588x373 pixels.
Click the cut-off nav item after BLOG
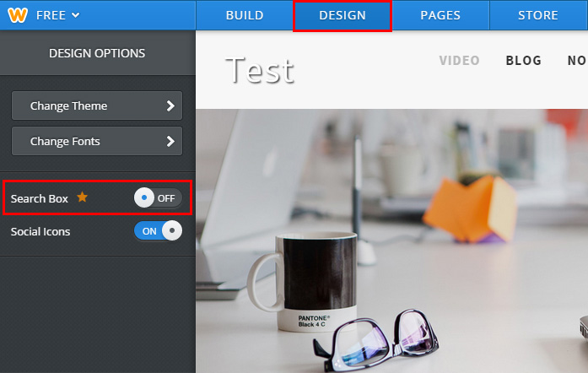pos(576,61)
